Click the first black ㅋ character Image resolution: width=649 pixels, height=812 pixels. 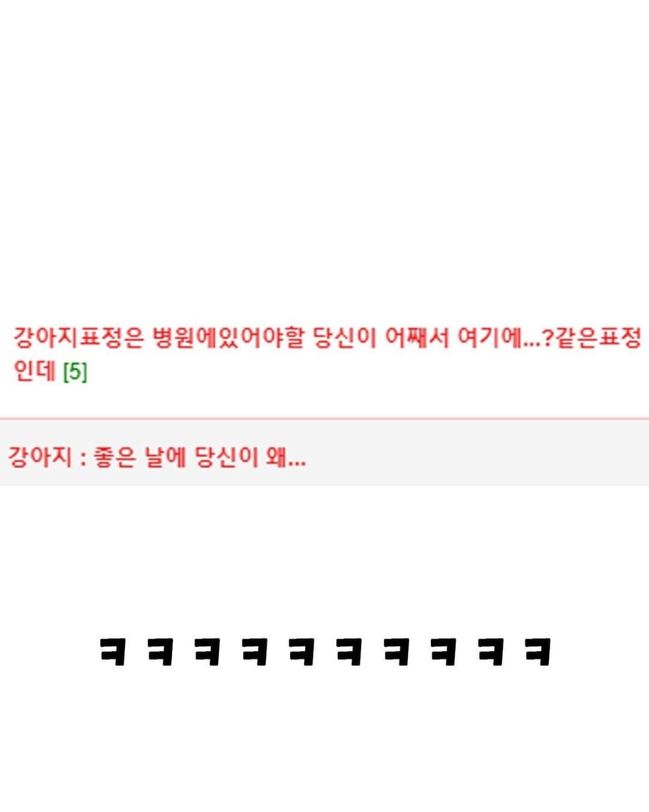click(x=113, y=652)
